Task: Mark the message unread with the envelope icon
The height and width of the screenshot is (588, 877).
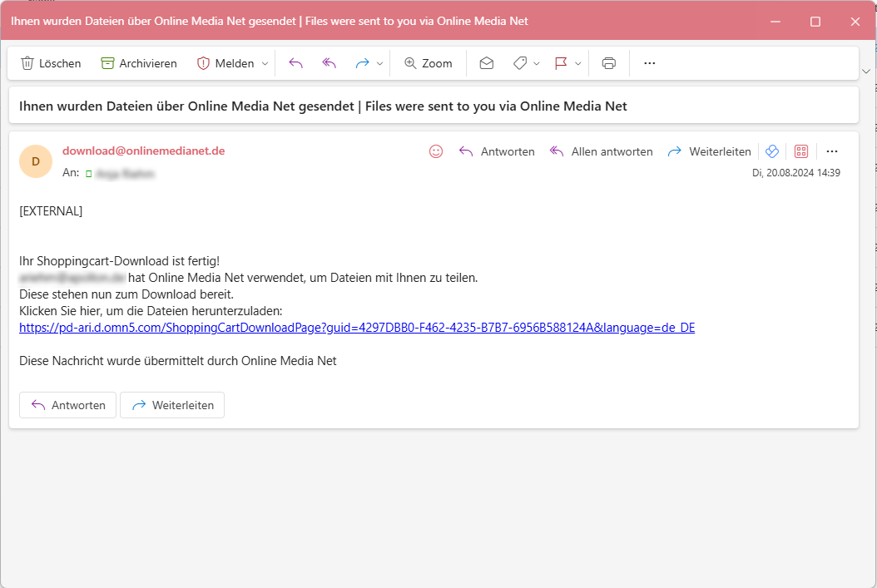Action: (x=487, y=62)
